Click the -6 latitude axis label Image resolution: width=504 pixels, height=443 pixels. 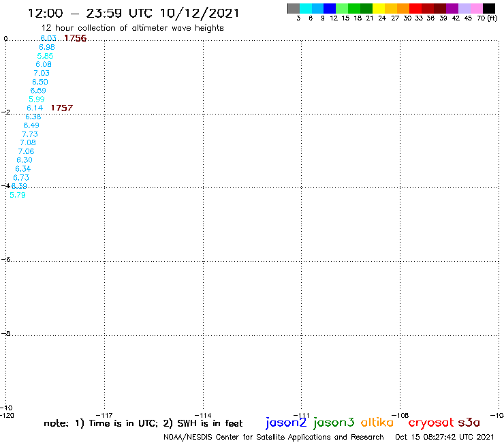(5, 259)
